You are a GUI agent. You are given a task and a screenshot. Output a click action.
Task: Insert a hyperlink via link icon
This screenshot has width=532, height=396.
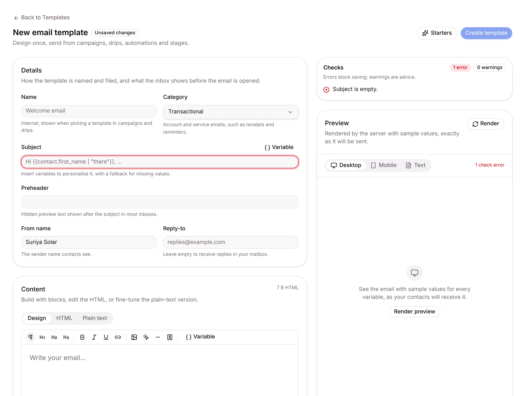(x=118, y=337)
